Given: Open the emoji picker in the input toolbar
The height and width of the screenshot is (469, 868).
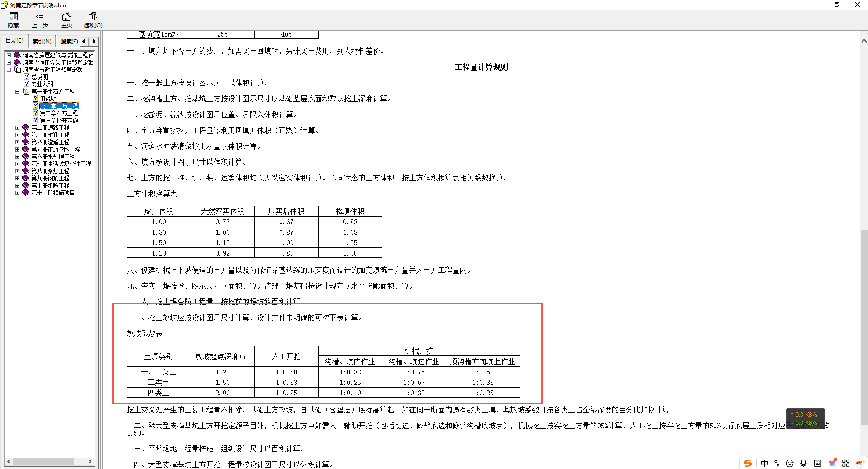Looking at the screenshot, I should tap(789, 463).
